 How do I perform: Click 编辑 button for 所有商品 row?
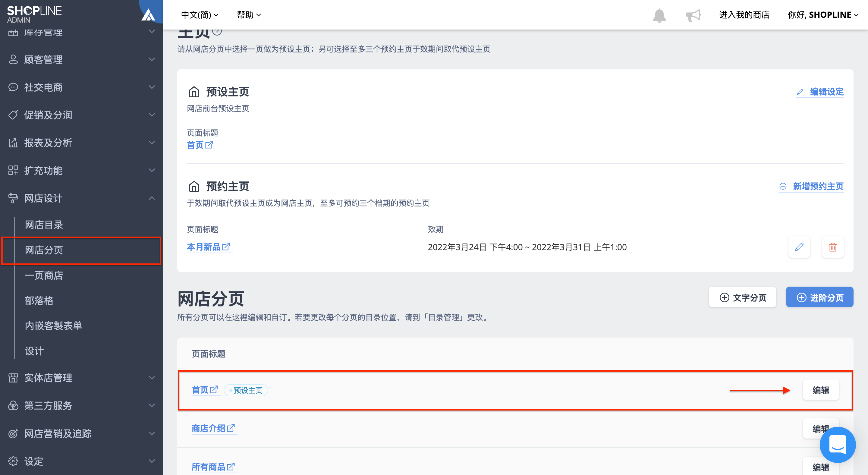[821, 467]
